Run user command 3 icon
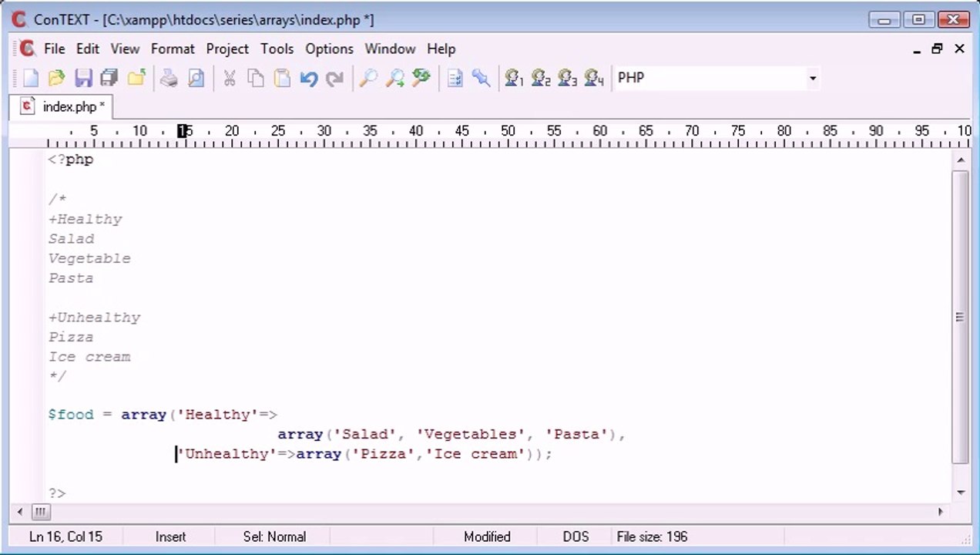 coord(567,78)
